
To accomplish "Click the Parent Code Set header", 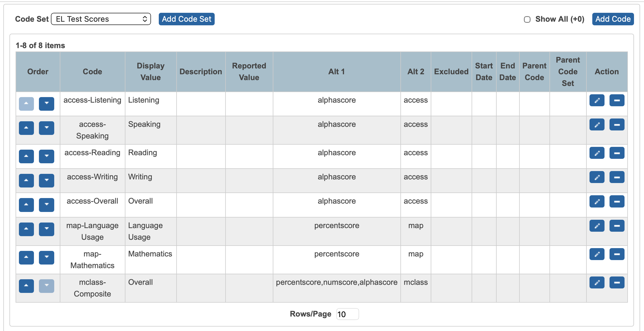I will 568,72.
